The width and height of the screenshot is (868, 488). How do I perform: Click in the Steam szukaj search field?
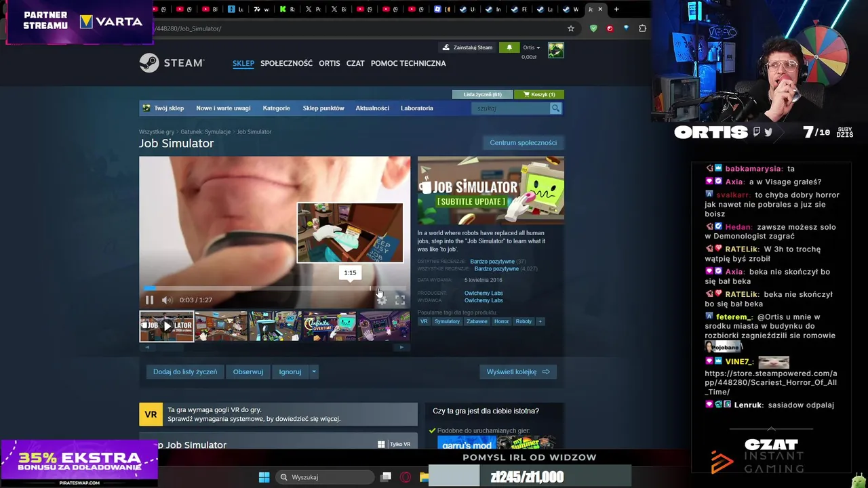point(511,108)
